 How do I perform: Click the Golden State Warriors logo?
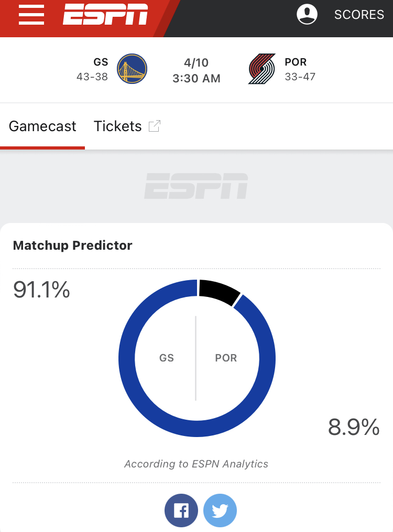[x=132, y=69]
